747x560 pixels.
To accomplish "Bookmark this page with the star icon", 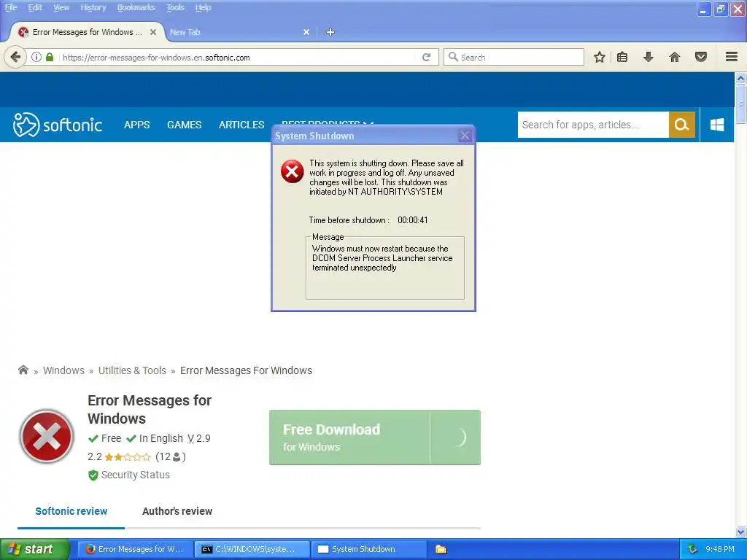I will click(600, 57).
